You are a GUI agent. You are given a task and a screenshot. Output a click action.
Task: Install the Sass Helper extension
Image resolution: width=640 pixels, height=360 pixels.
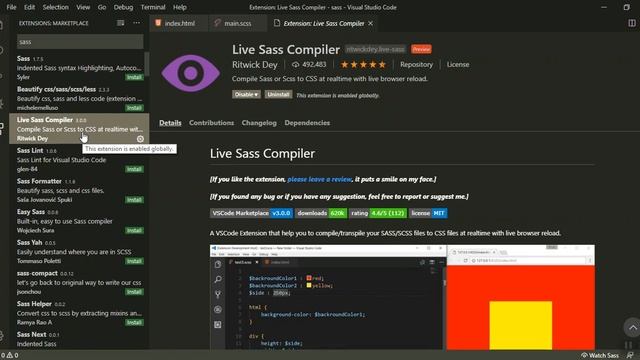[134, 322]
